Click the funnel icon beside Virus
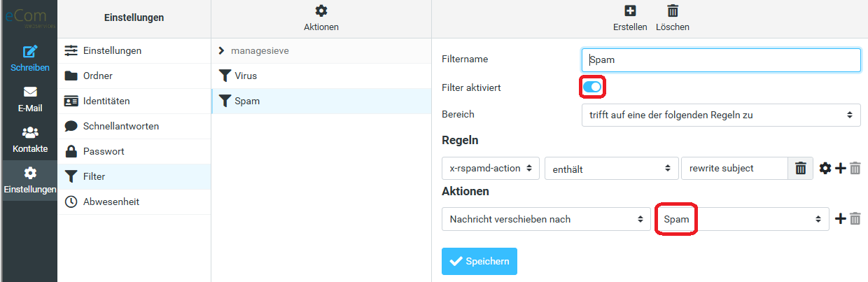 pyautogui.click(x=225, y=76)
